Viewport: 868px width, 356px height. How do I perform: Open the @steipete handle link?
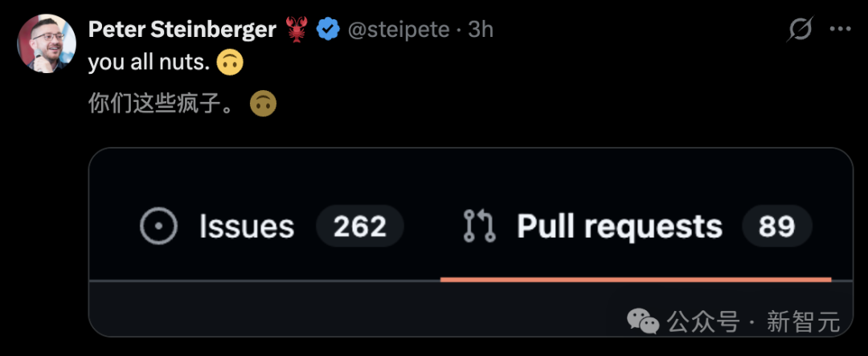click(x=397, y=30)
